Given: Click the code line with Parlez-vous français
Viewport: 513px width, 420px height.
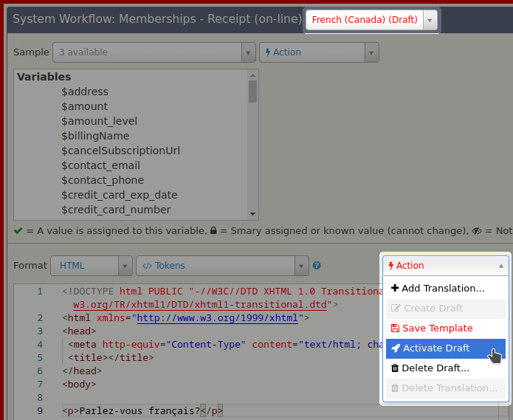Looking at the screenshot, I should (140, 411).
